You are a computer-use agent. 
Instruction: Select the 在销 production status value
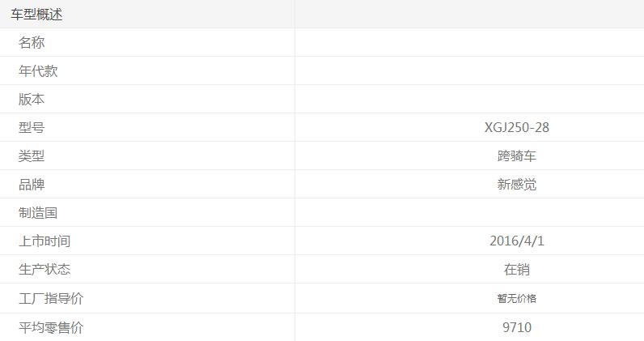pyautogui.click(x=516, y=270)
